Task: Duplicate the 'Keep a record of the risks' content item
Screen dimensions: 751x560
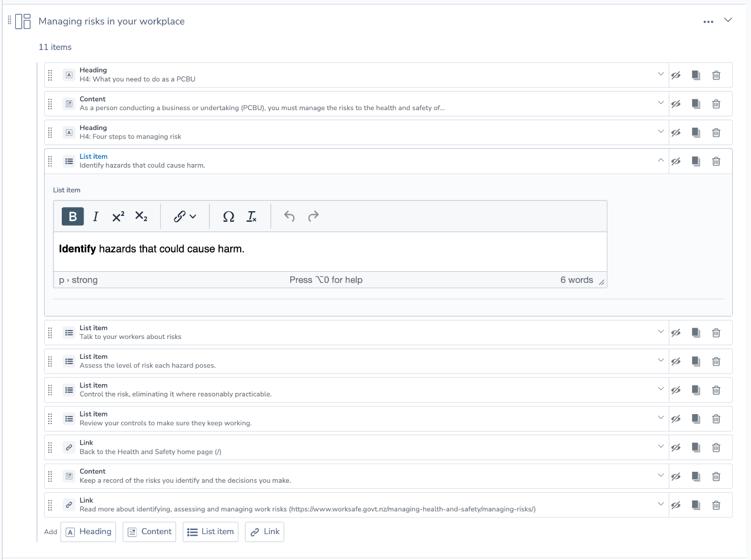Action: (x=696, y=476)
